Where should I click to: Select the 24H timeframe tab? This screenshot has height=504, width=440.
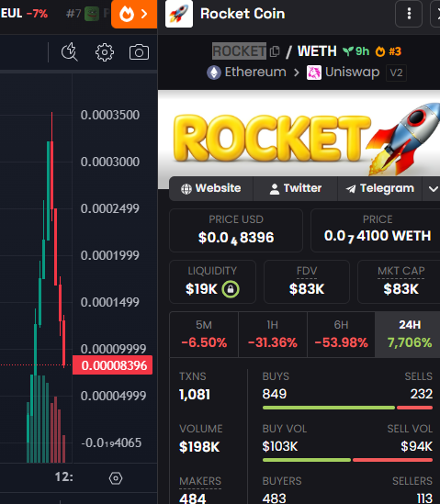409,334
